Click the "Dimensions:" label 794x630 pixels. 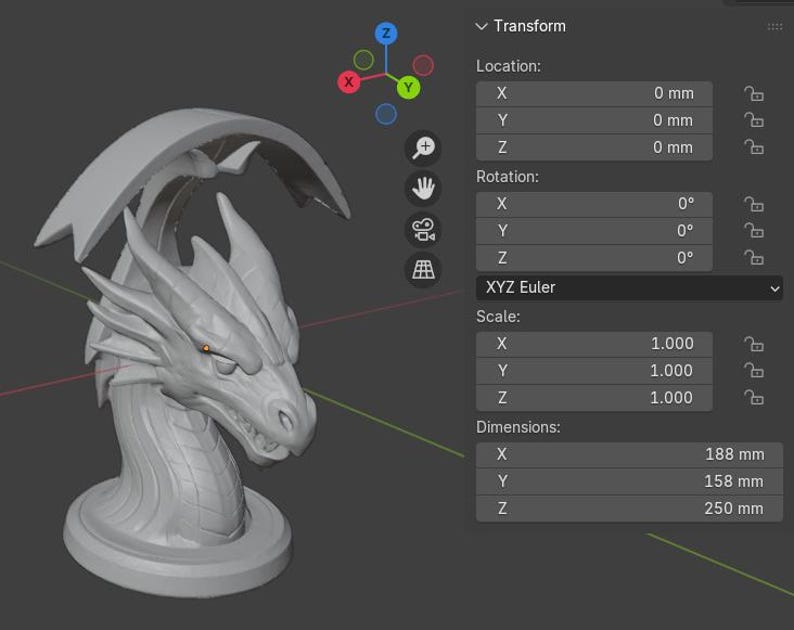(518, 427)
